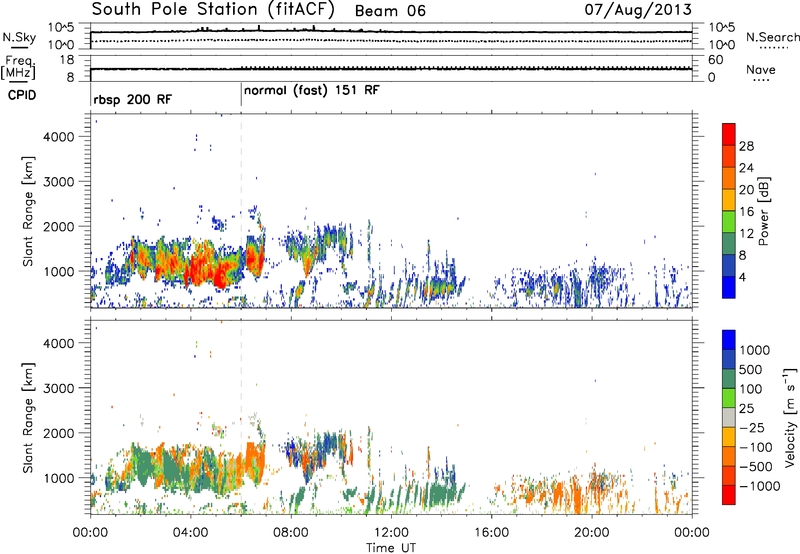
Task: Click the '-1000' tick on Velocity colorbar
Action: (x=759, y=486)
